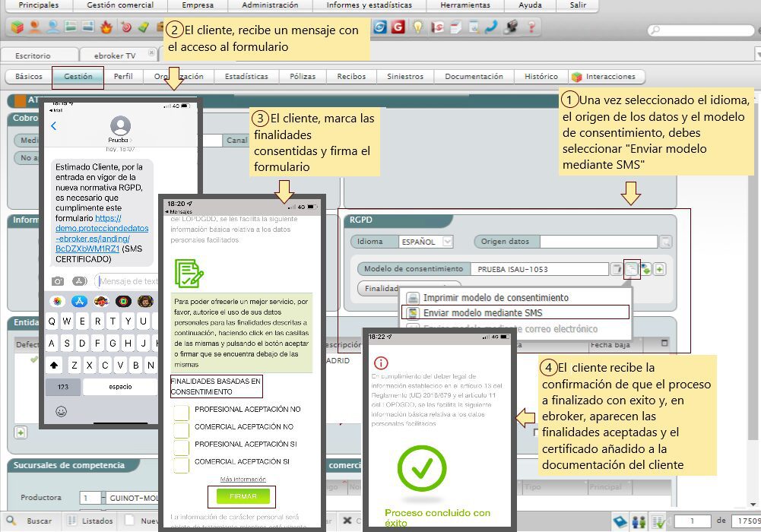Switch to the Histórico tab
The width and height of the screenshot is (761, 532).
[x=541, y=77]
